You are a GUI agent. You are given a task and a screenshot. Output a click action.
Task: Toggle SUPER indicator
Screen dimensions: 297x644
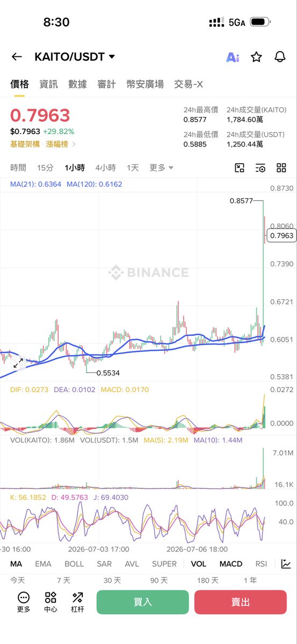tap(164, 564)
